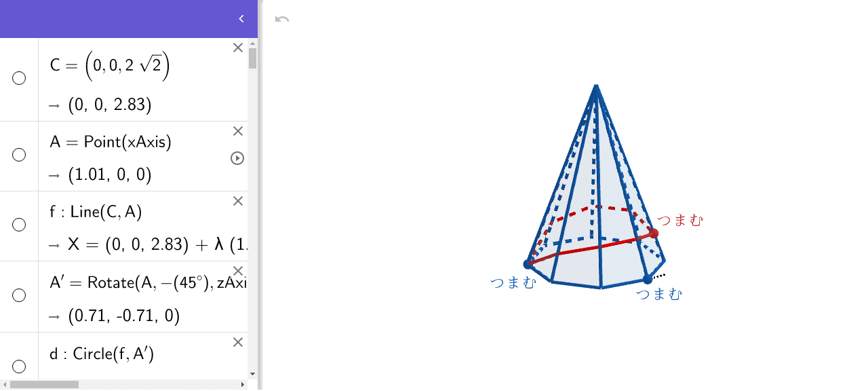
Task: Click the d : Circle(f, A′) definition text
Action: pos(102,354)
